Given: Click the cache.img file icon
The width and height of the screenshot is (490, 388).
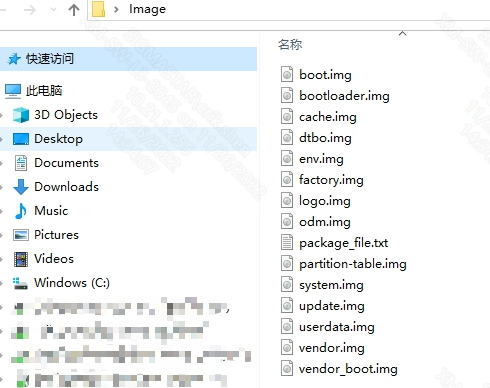Looking at the screenshot, I should (287, 116).
